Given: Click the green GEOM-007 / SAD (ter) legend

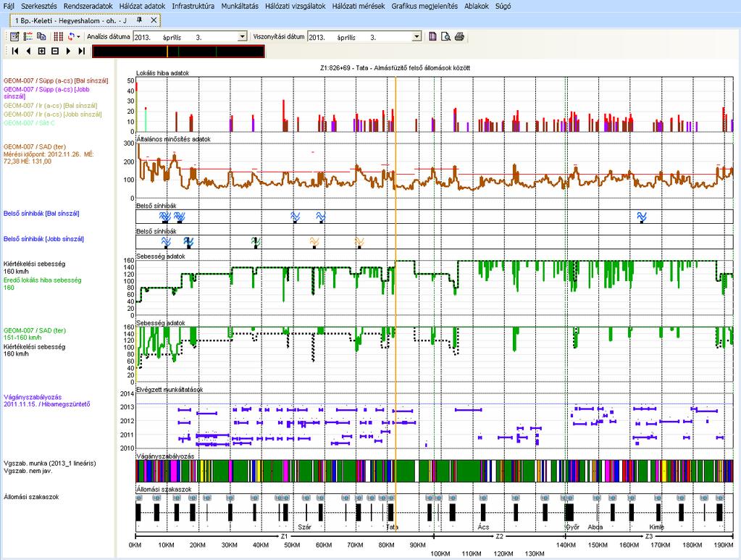Looking at the screenshot, I should click(x=35, y=331).
